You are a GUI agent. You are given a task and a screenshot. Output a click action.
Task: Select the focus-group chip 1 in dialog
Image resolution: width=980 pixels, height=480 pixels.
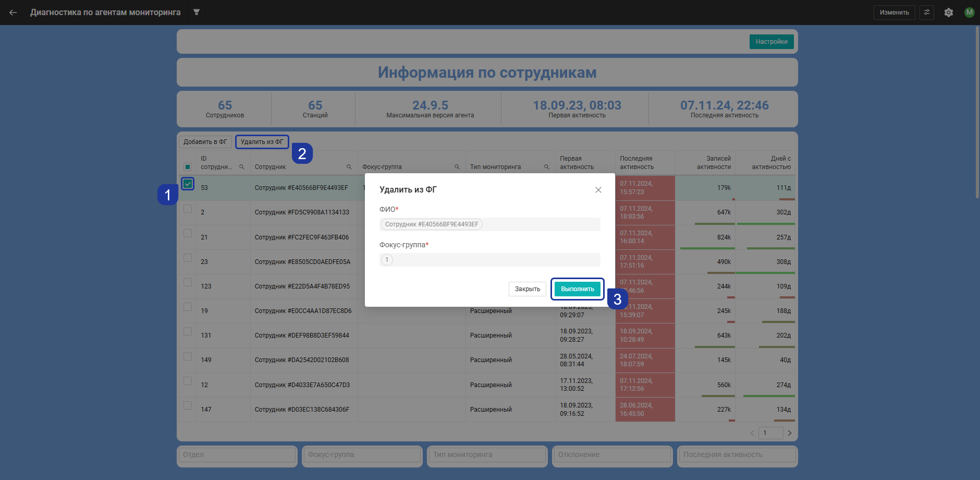(387, 260)
